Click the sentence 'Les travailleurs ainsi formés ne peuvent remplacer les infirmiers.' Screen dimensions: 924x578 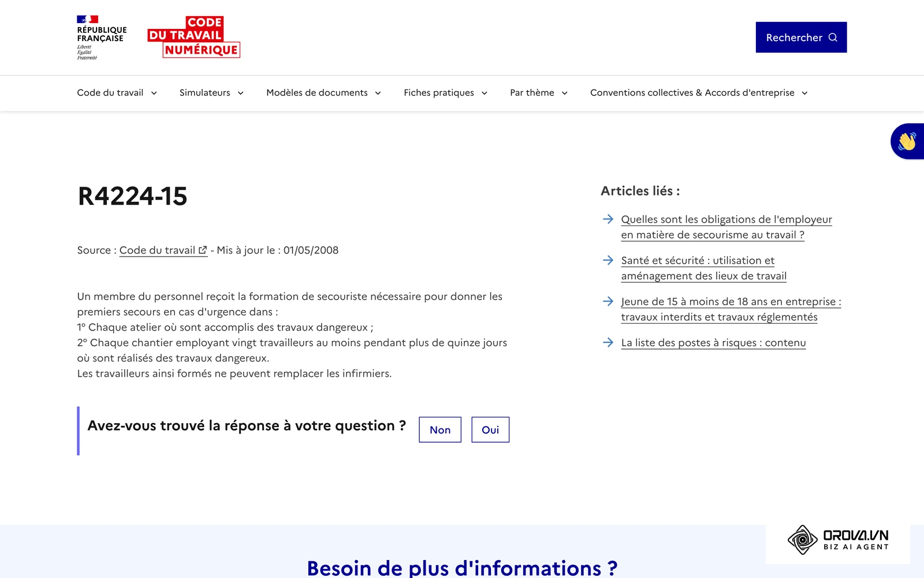(234, 373)
